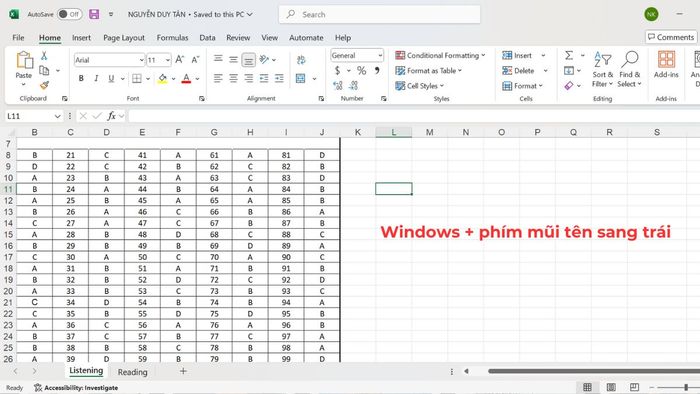
Task: Click the Copy icon
Action: point(44,71)
